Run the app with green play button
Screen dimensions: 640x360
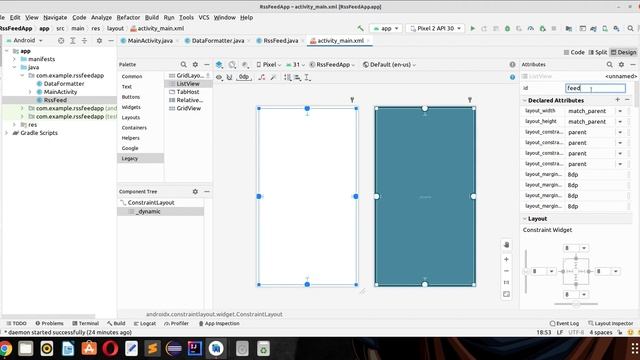coord(473,29)
